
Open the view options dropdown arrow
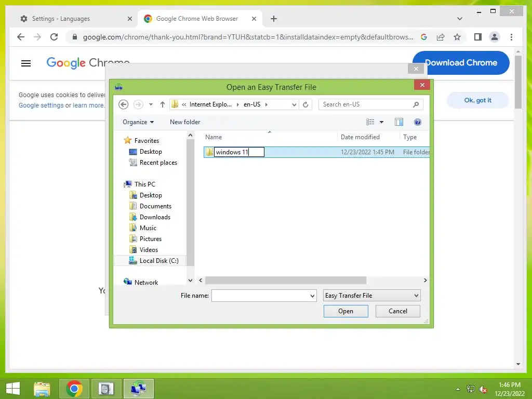(x=381, y=122)
